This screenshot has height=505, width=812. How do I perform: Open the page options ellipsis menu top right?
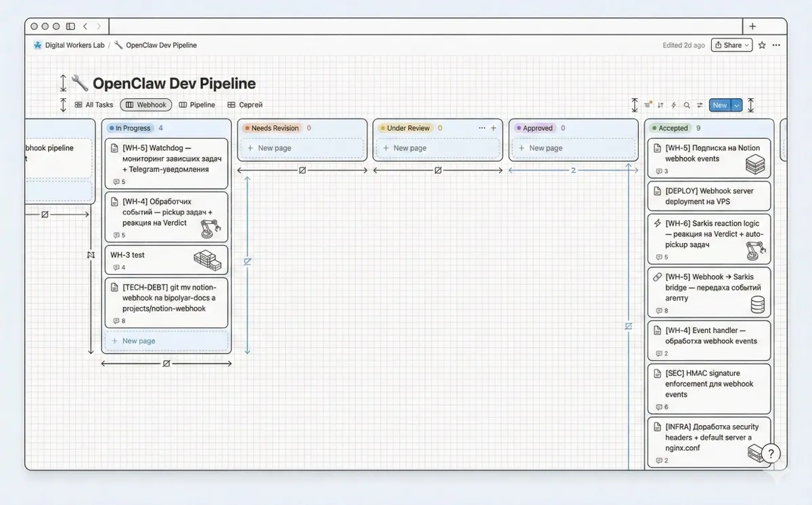coord(777,45)
